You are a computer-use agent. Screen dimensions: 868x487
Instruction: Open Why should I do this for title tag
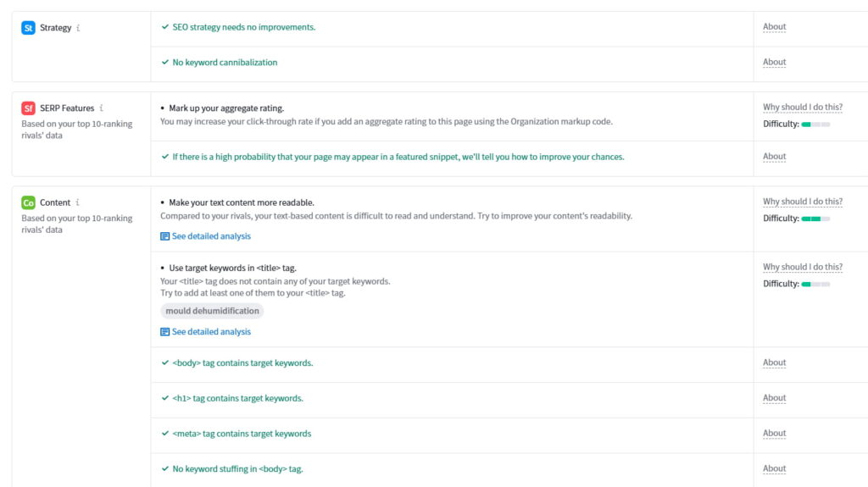point(803,268)
